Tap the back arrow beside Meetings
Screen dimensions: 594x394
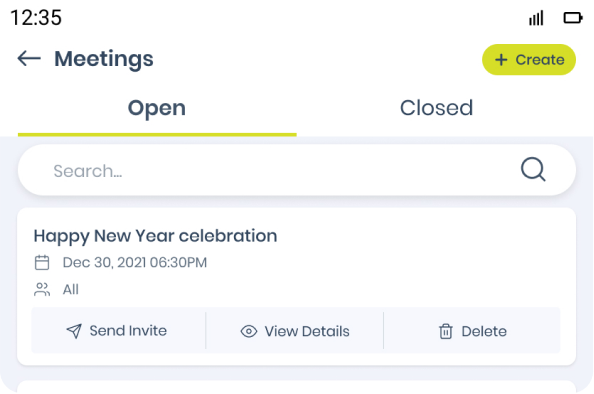29,59
